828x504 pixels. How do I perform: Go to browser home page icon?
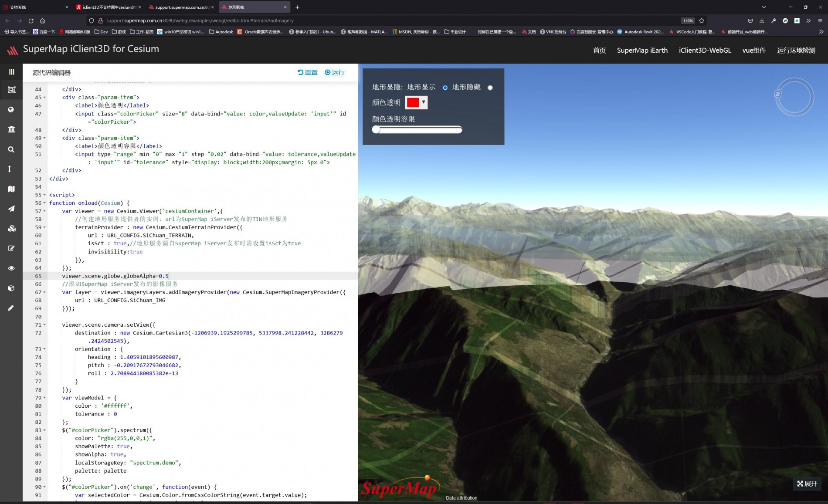42,20
